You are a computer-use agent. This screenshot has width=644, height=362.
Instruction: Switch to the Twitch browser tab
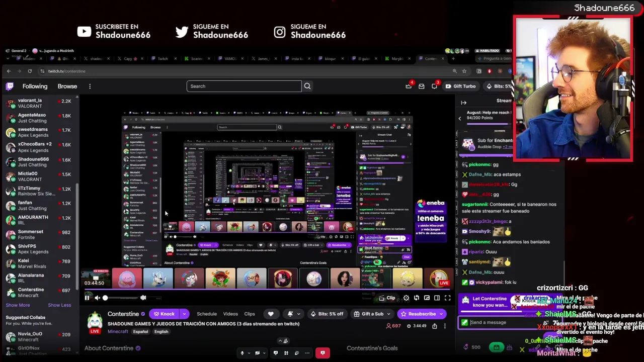162,59
